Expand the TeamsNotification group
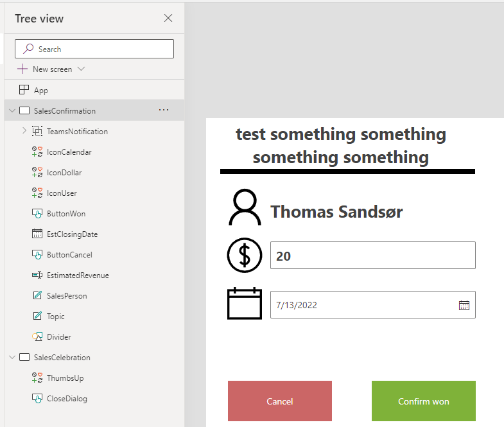 tap(24, 131)
